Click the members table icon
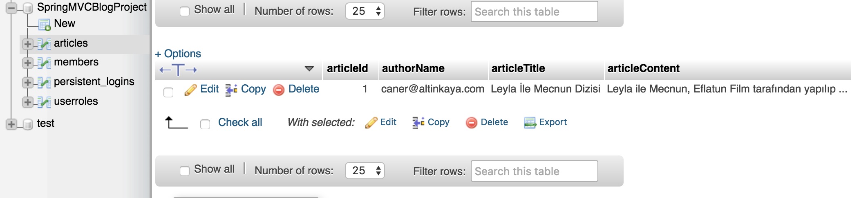868x198 pixels. [44, 63]
